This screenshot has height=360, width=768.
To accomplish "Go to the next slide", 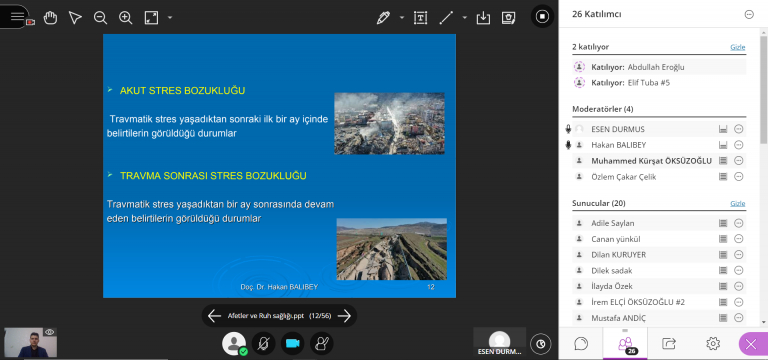I will (345, 316).
